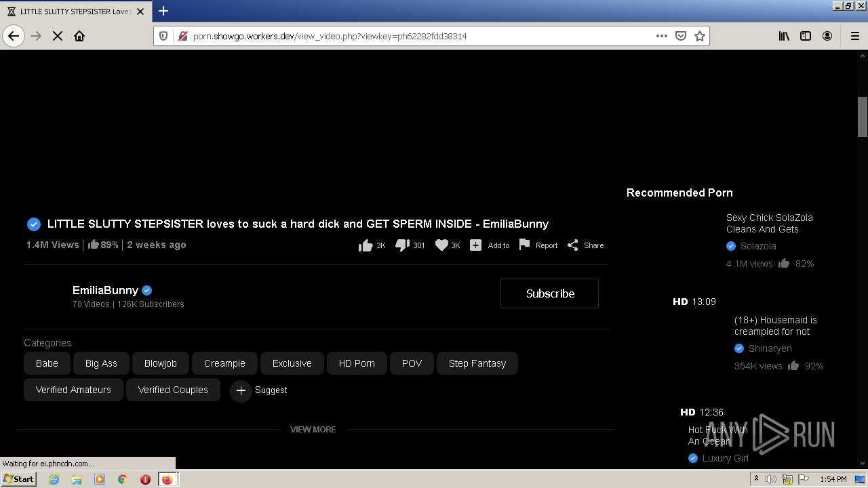The width and height of the screenshot is (868, 488).
Task: Click the thumbs-up like icon
Action: 366,245
